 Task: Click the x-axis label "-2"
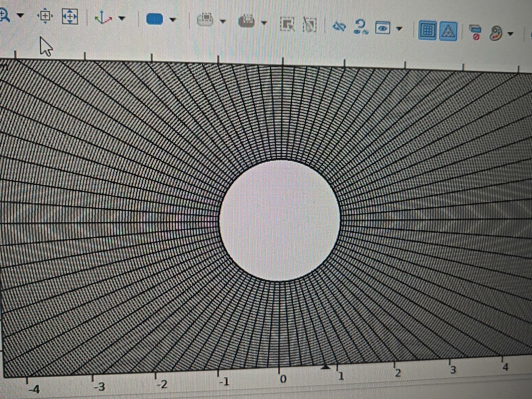162,385
